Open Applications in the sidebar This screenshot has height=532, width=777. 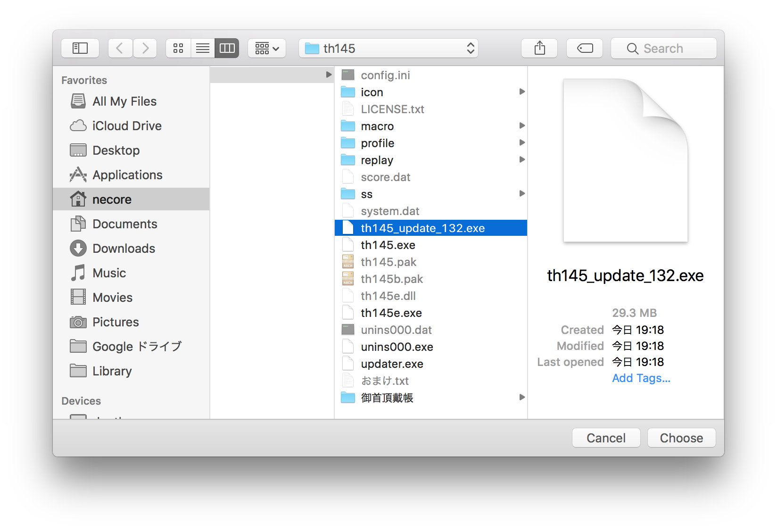point(127,175)
